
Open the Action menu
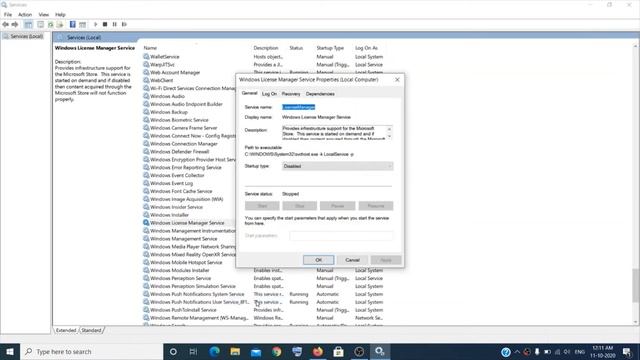pos(25,14)
